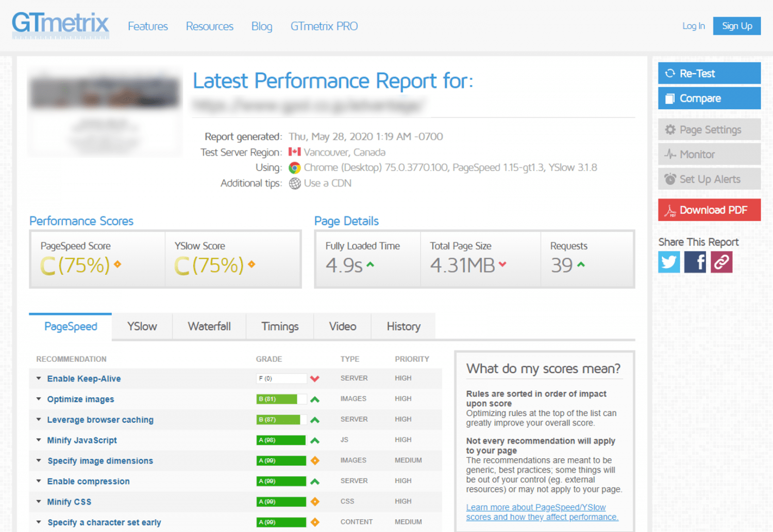Click the GTmetrix logo
Screen dimensions: 773x532
click(x=60, y=25)
